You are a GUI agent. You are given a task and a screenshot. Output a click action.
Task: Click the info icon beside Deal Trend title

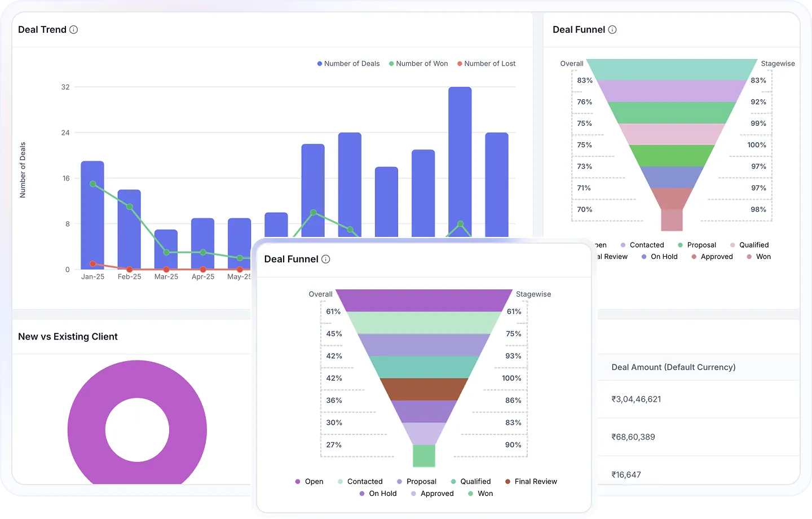click(x=73, y=30)
